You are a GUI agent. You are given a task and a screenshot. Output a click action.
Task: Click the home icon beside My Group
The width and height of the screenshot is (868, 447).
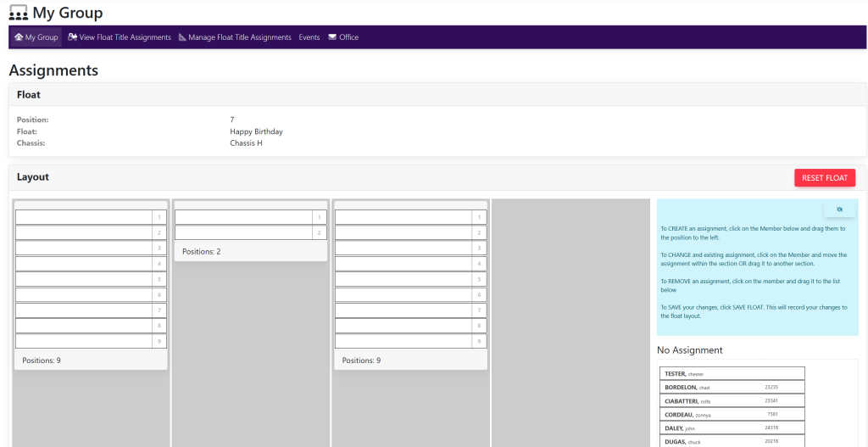coord(19,37)
